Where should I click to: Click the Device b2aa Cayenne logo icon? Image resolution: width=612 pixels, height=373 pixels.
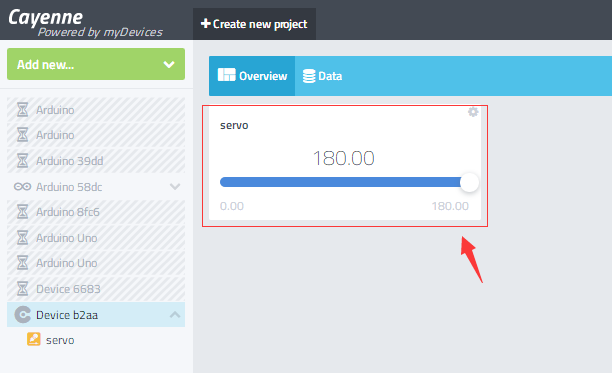point(23,314)
